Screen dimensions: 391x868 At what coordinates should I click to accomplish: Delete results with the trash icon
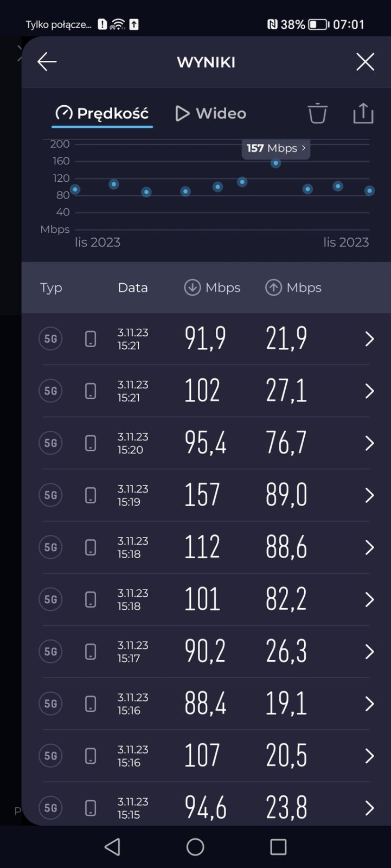click(317, 113)
